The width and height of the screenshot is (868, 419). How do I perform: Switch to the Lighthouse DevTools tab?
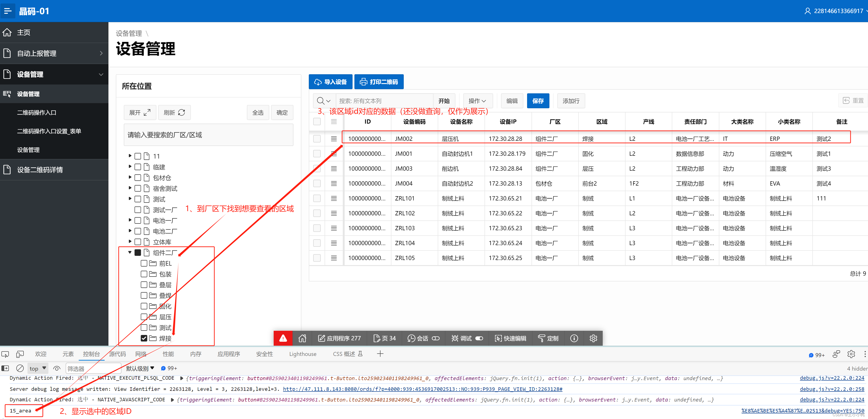(x=303, y=354)
